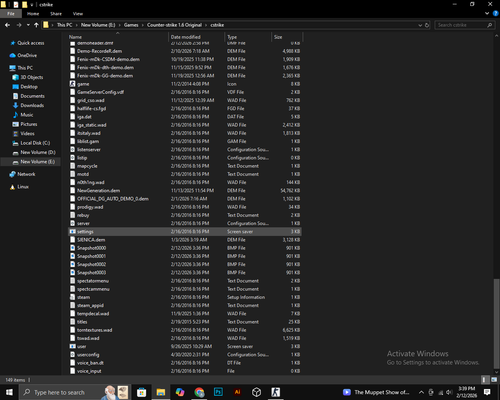Open the Share ribbon tab

(x=56, y=14)
